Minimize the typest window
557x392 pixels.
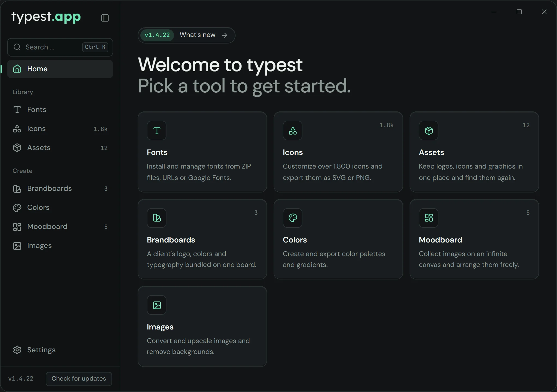[494, 12]
